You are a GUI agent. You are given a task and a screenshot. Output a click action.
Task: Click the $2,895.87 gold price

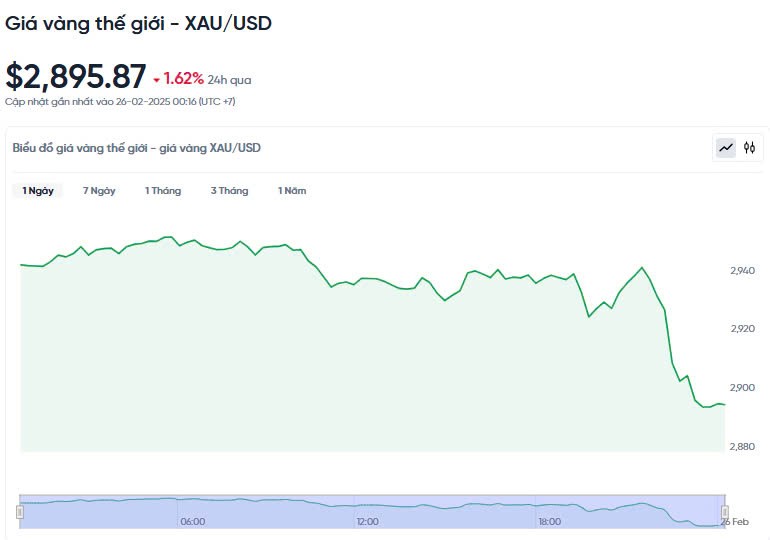point(75,76)
